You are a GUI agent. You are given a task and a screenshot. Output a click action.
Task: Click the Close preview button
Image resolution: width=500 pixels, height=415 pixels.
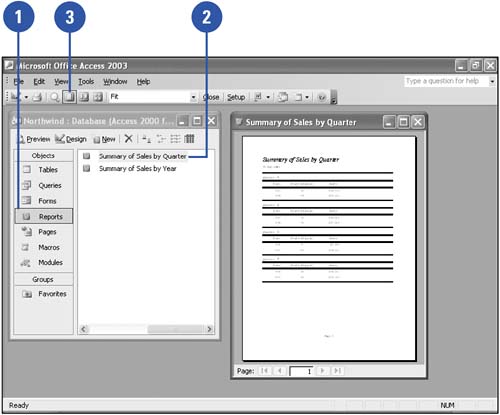coord(211,97)
